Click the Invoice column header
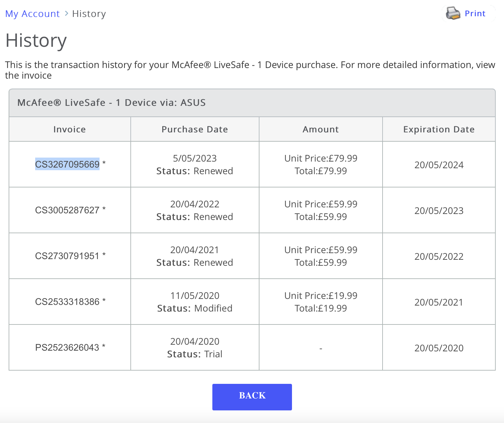This screenshot has height=423, width=504. [x=70, y=129]
